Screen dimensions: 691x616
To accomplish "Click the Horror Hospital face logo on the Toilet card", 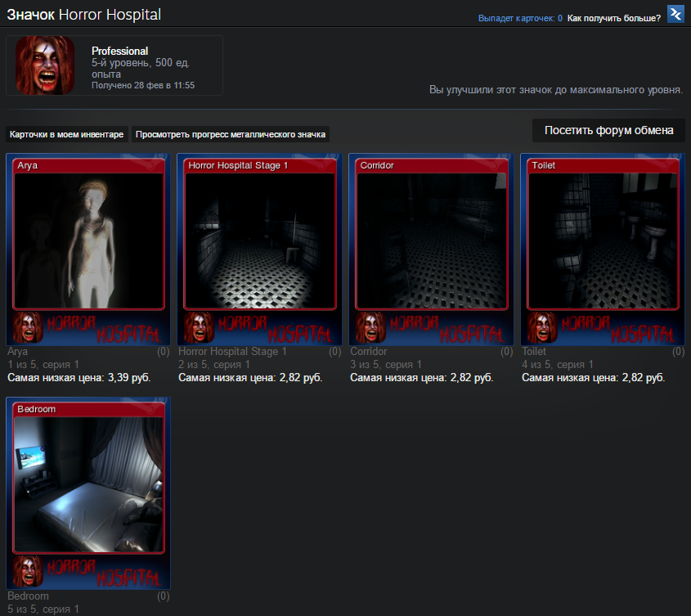I will [x=542, y=327].
